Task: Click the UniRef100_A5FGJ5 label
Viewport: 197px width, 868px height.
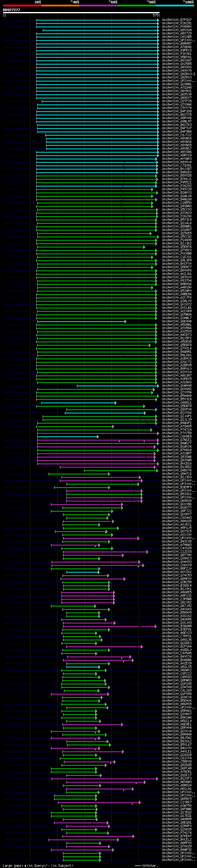Action: tap(176, 528)
